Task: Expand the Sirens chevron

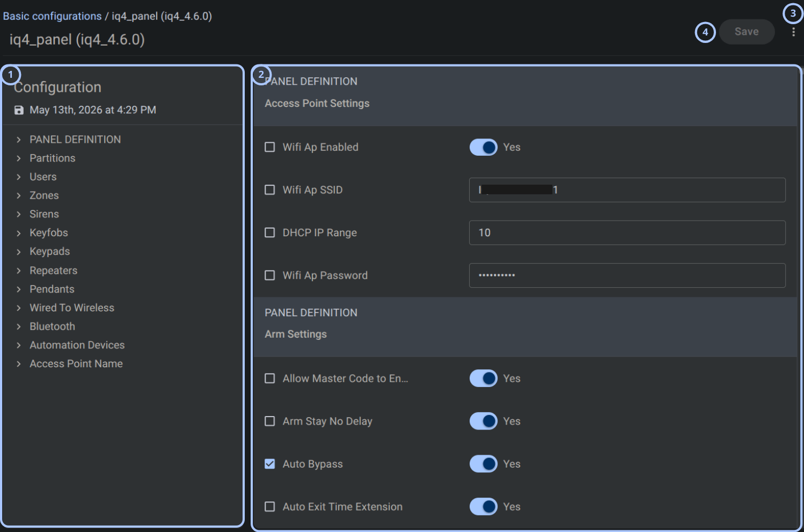Action: 19,214
